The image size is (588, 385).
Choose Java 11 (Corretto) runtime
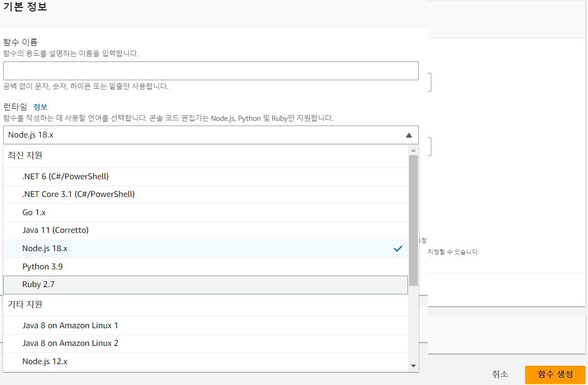click(x=206, y=231)
